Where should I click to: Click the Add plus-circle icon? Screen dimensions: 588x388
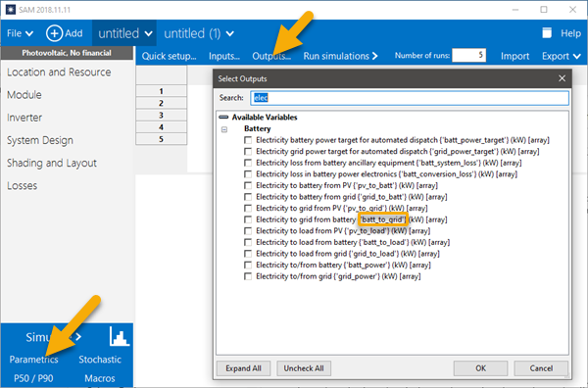tap(54, 33)
